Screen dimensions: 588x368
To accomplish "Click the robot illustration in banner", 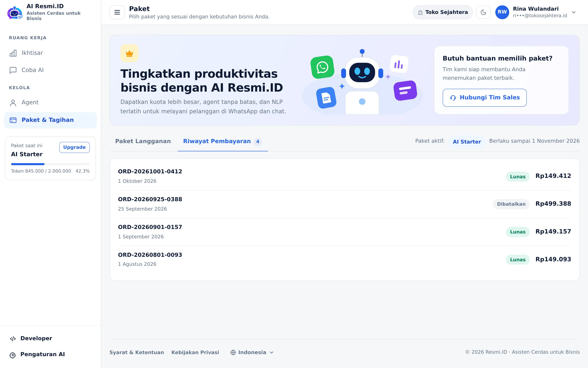I will tap(362, 82).
